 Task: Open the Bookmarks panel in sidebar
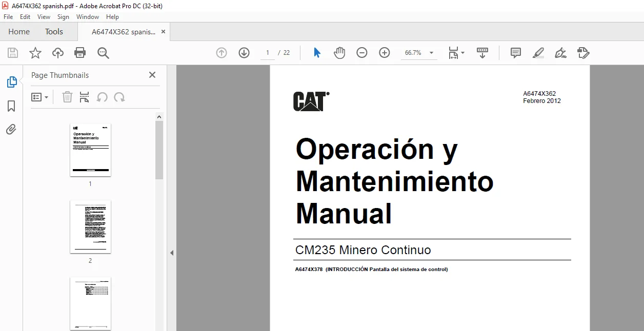pyautogui.click(x=11, y=106)
